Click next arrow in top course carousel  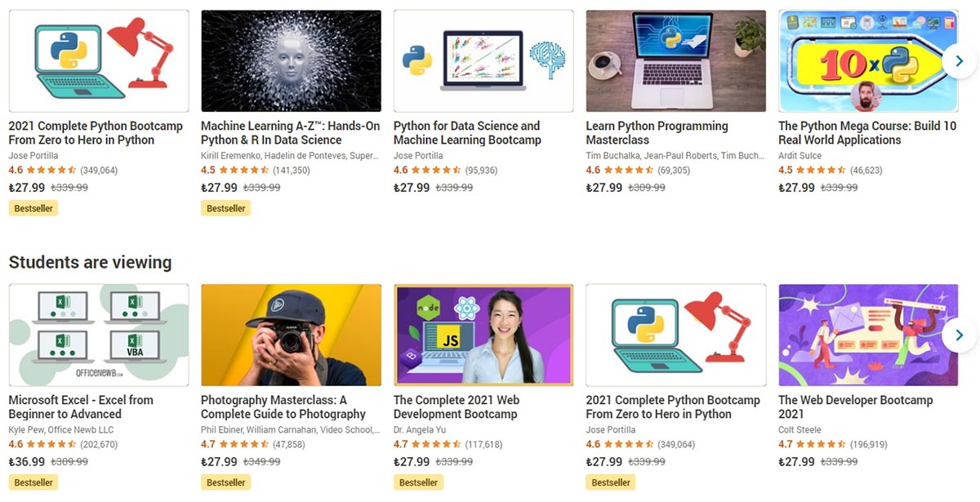[959, 61]
